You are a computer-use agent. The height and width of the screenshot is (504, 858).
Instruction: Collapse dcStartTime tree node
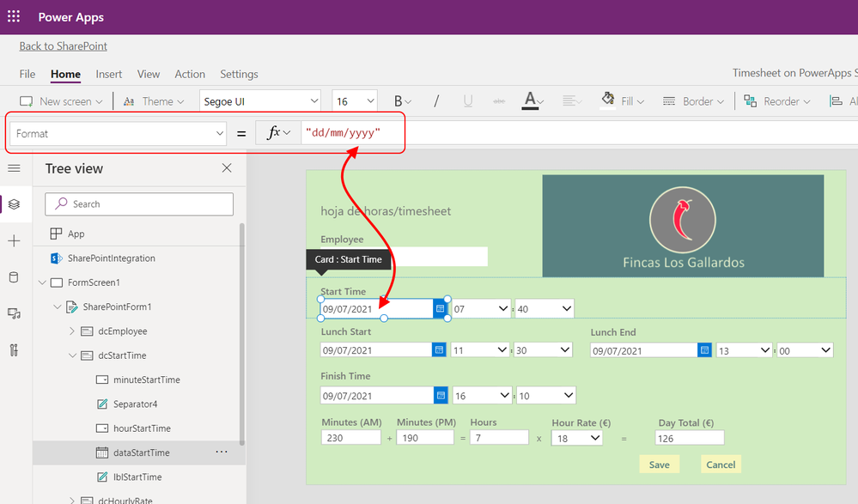72,355
